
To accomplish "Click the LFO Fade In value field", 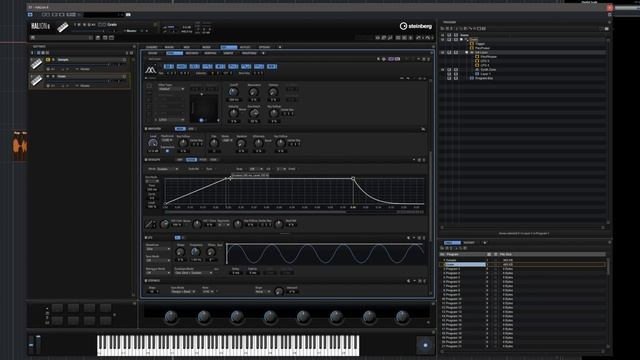I will 253,273.
